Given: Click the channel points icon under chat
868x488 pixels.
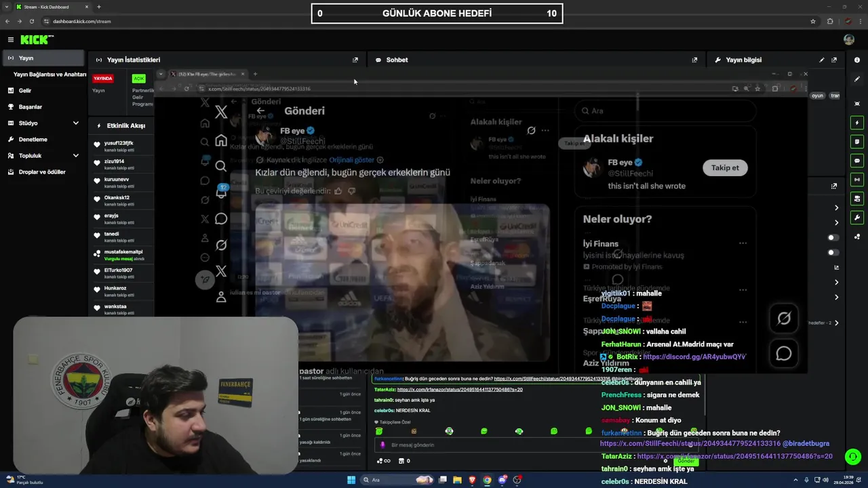Looking at the screenshot, I should (x=383, y=461).
